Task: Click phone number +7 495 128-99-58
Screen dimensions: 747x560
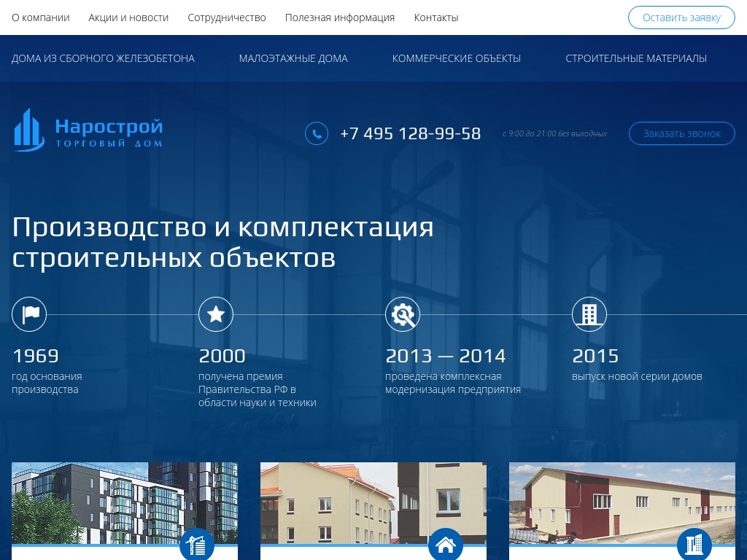Action: pos(410,133)
